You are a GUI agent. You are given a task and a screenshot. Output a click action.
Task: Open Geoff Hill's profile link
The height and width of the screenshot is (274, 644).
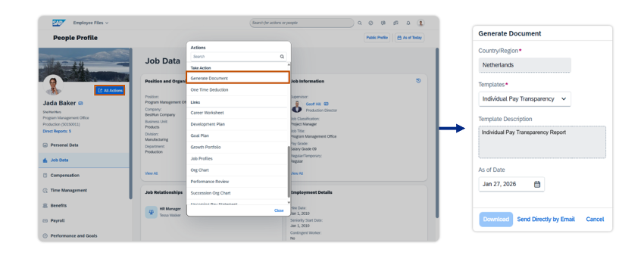tap(314, 104)
